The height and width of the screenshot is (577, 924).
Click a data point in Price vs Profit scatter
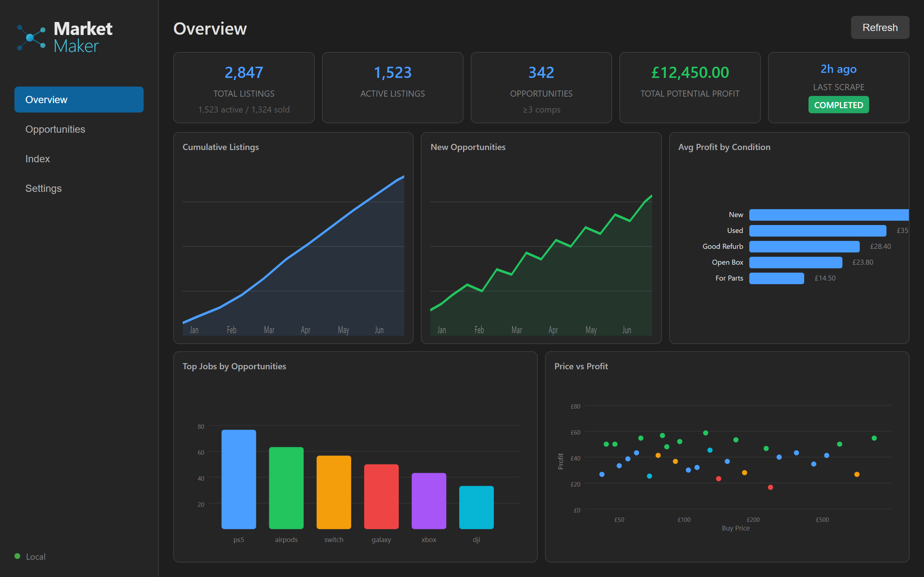705,433
